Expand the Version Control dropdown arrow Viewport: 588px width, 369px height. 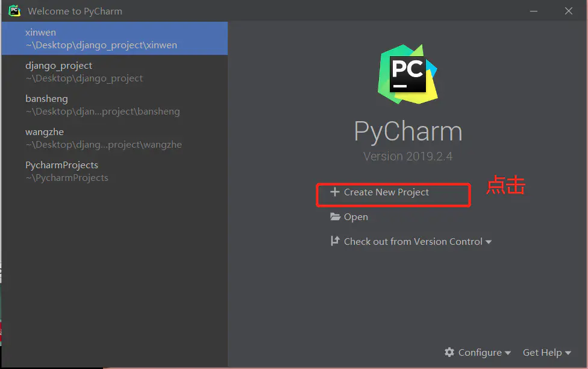pyautogui.click(x=488, y=242)
